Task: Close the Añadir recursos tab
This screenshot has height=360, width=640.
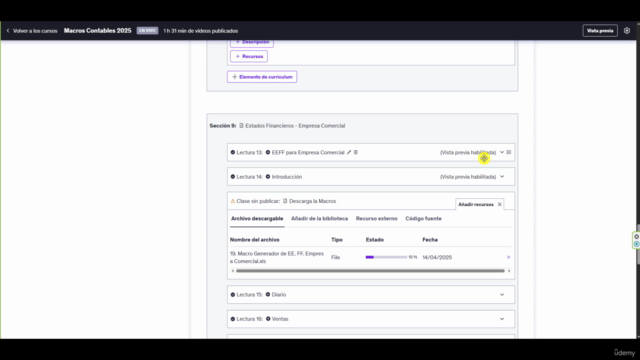Action: tap(500, 204)
